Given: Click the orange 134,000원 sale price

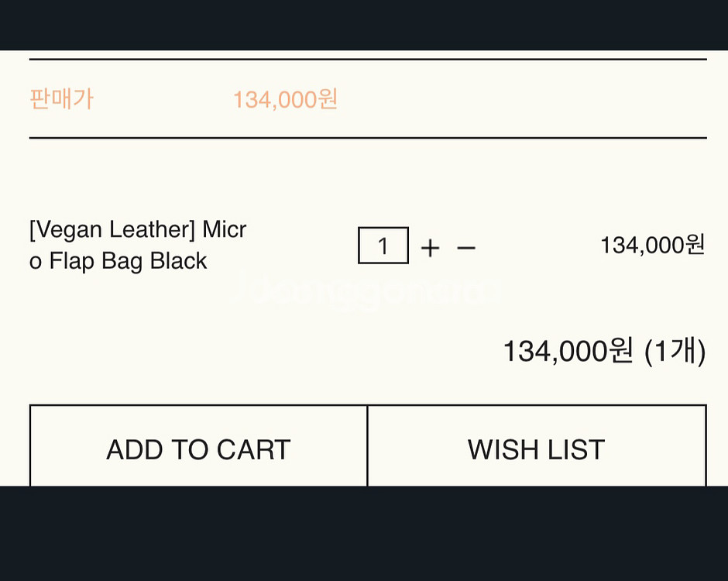Looking at the screenshot, I should (285, 99).
